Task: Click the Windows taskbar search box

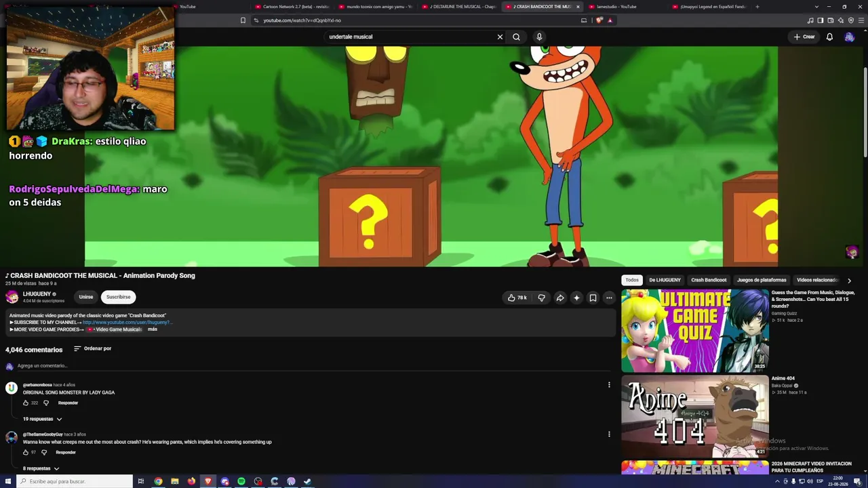Action: coord(75,481)
